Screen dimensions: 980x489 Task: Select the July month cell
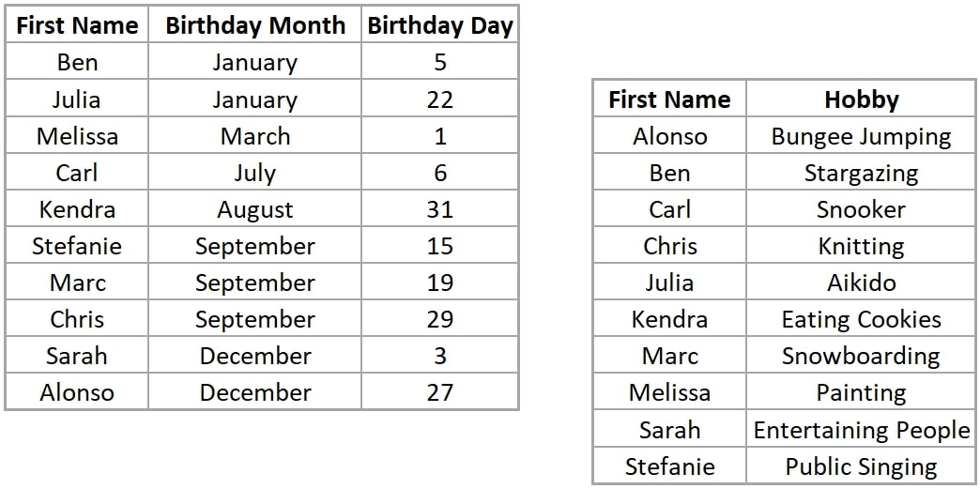click(x=255, y=173)
